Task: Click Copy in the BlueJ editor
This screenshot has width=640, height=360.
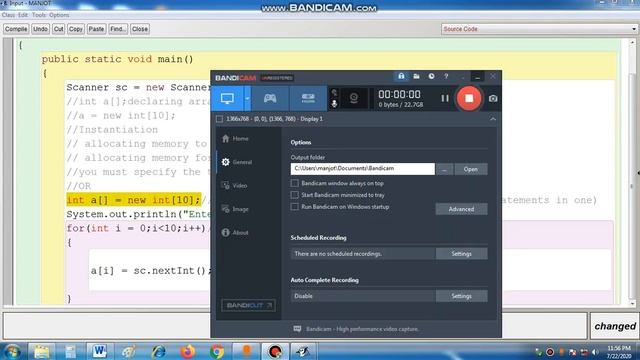Action: (x=76, y=29)
